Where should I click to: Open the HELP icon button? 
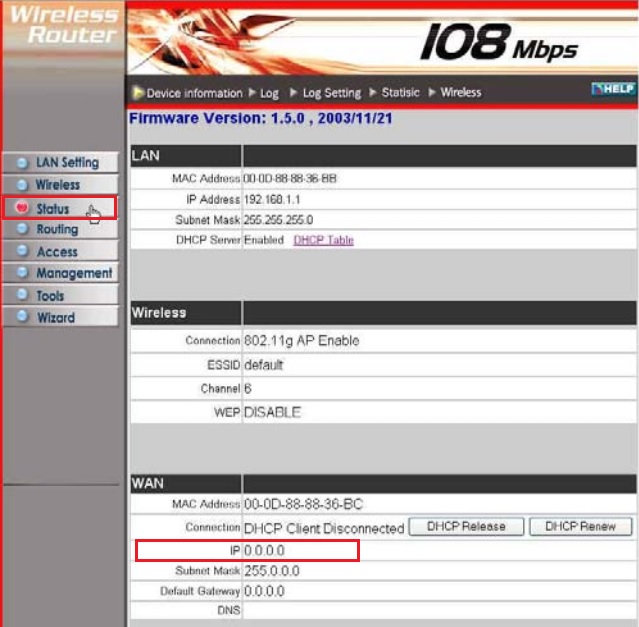(x=613, y=88)
